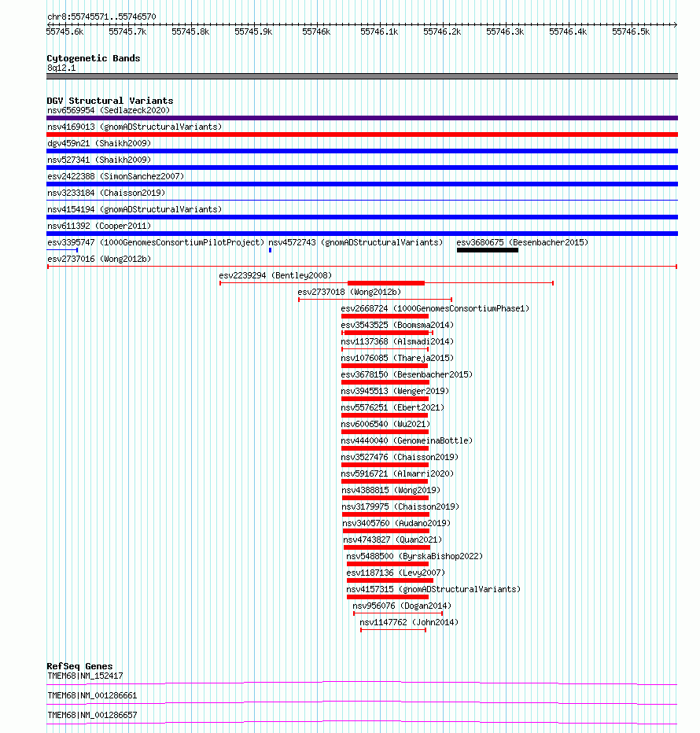Click the 55745.6k ruler position
This screenshot has height=733, width=700.
click(65, 31)
